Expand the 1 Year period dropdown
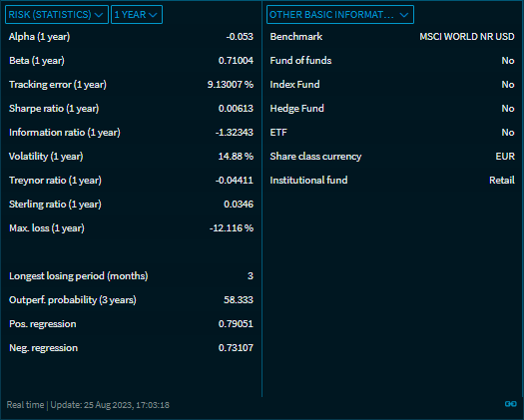Image resolution: width=524 pixels, height=420 pixels. pyautogui.click(x=137, y=15)
